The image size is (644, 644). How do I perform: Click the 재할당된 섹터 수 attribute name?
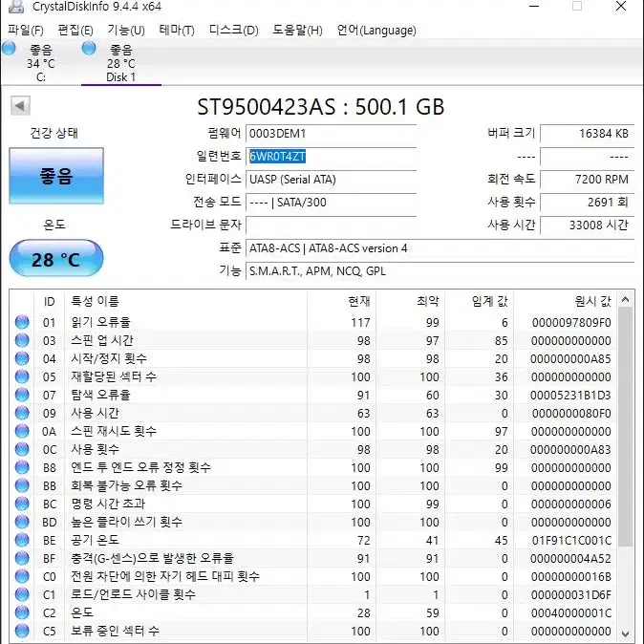(x=114, y=376)
